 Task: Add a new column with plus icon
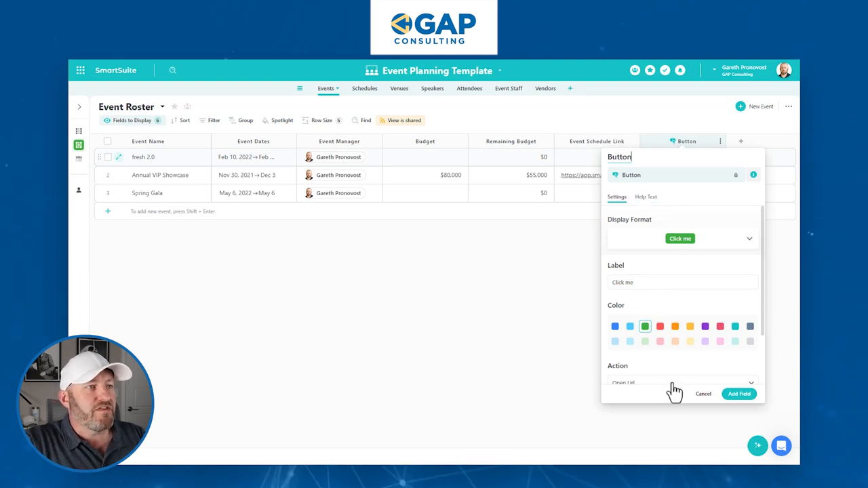pos(741,141)
